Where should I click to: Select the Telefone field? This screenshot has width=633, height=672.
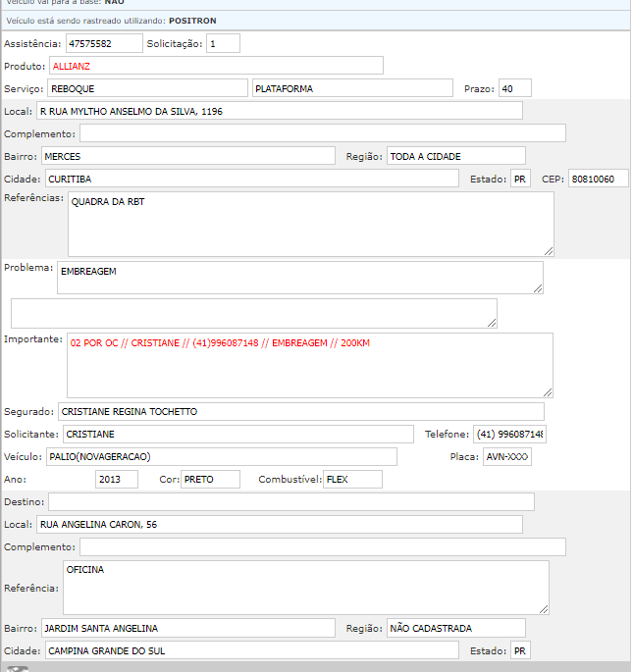click(x=509, y=434)
